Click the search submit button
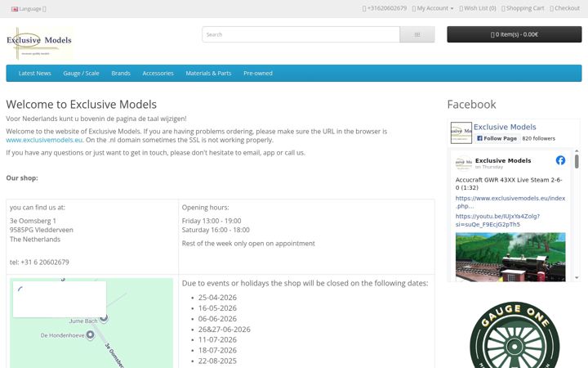The height and width of the screenshot is (368, 588). tap(417, 34)
